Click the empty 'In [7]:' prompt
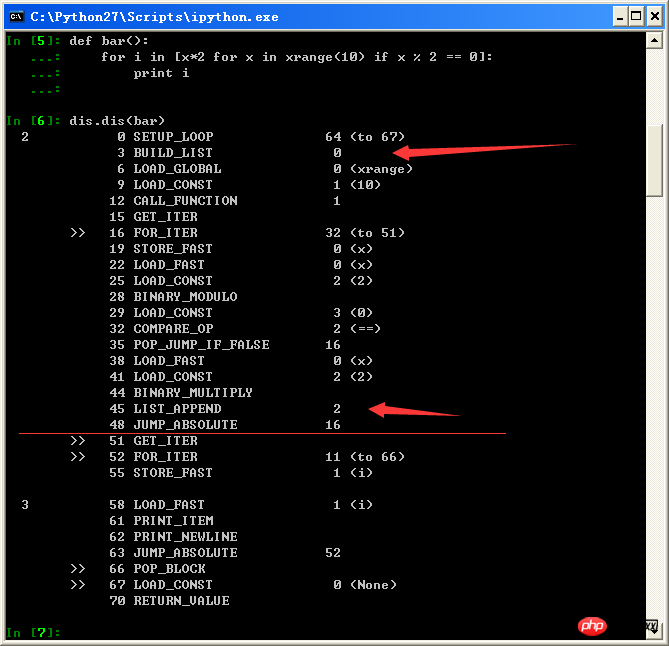 [x=33, y=633]
